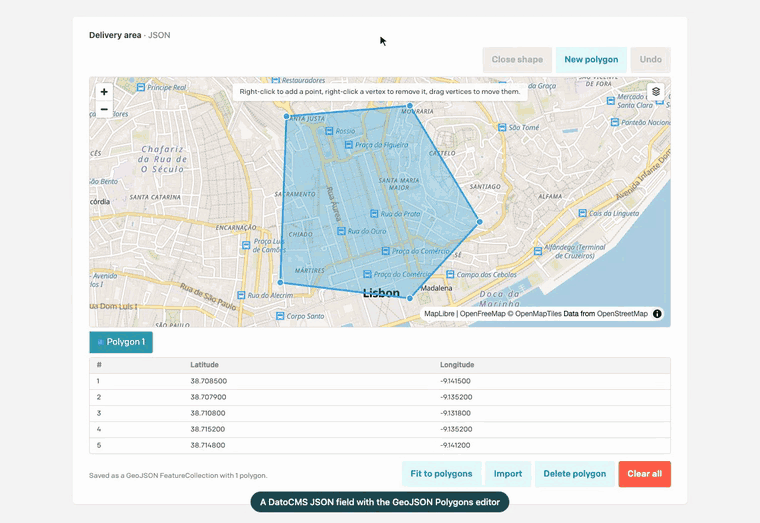Click the Delivery area field label
The image size is (760, 523).
tap(115, 35)
